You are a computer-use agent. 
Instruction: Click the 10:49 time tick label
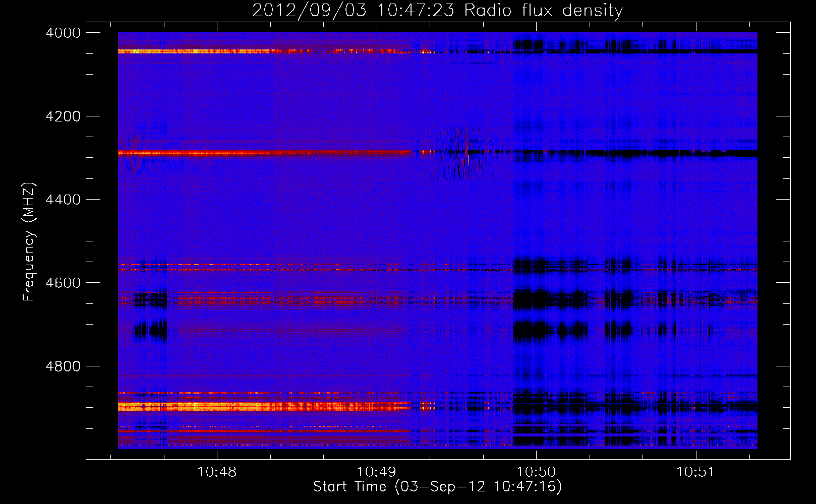(x=377, y=472)
